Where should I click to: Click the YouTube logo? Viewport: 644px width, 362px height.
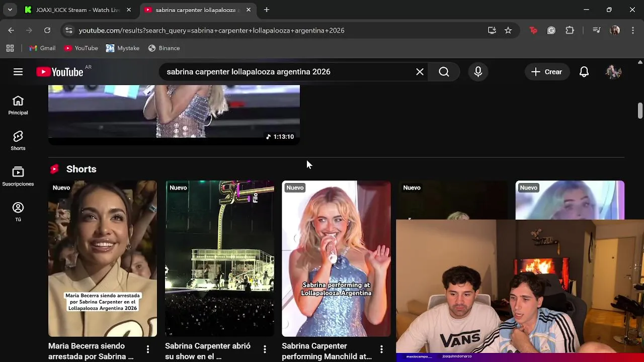pos(60,72)
